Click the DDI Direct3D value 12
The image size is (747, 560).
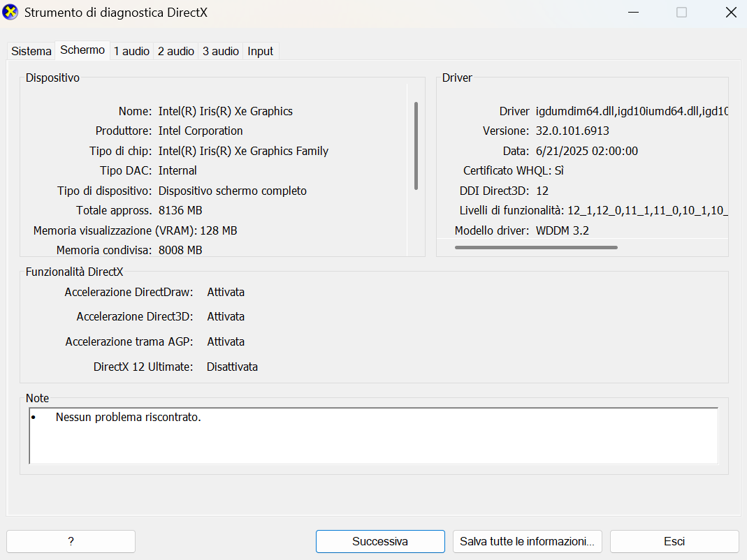coord(542,191)
